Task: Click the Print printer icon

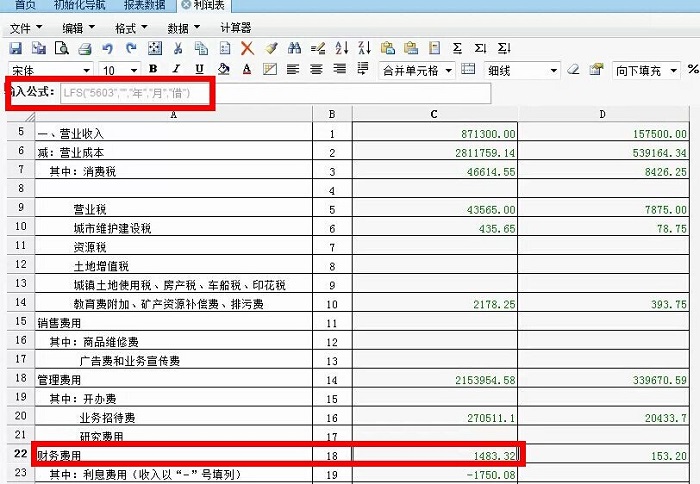Action: [85, 48]
